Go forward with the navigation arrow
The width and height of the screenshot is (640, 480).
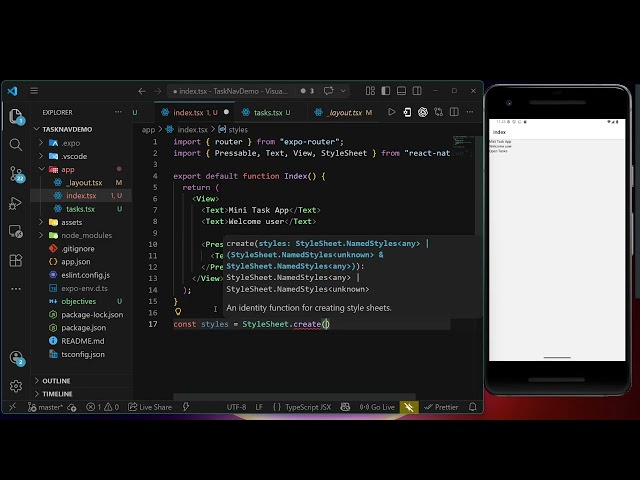[x=158, y=91]
